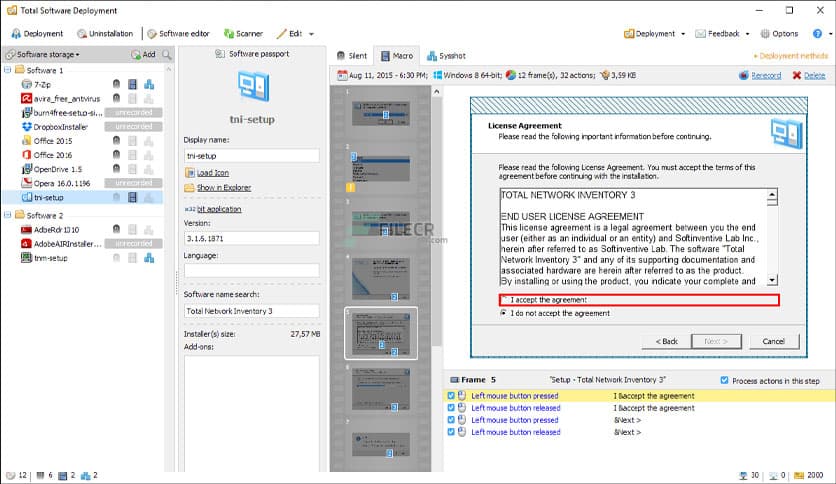The width and height of the screenshot is (836, 484).
Task: Click license text scrollbar down arrow
Action: 772,280
